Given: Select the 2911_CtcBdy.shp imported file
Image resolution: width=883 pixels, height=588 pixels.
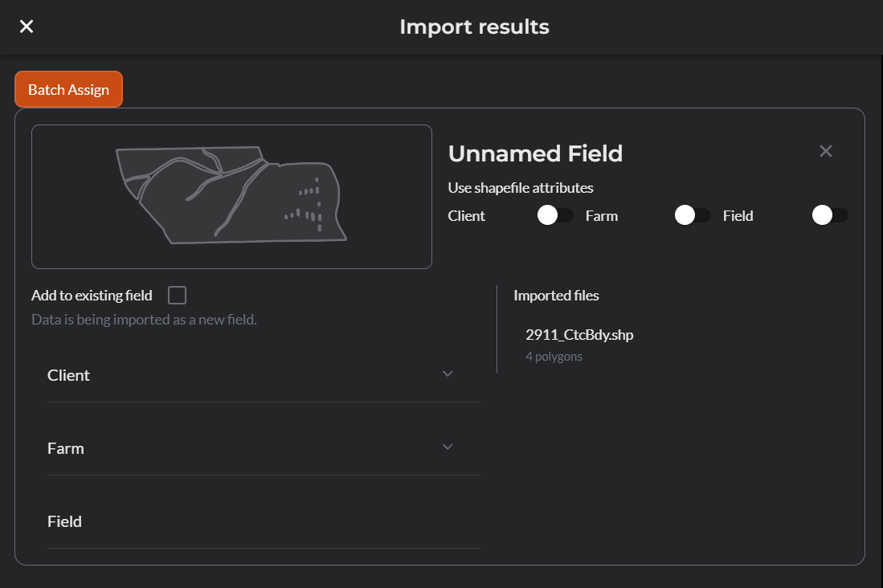Looking at the screenshot, I should (x=579, y=334).
